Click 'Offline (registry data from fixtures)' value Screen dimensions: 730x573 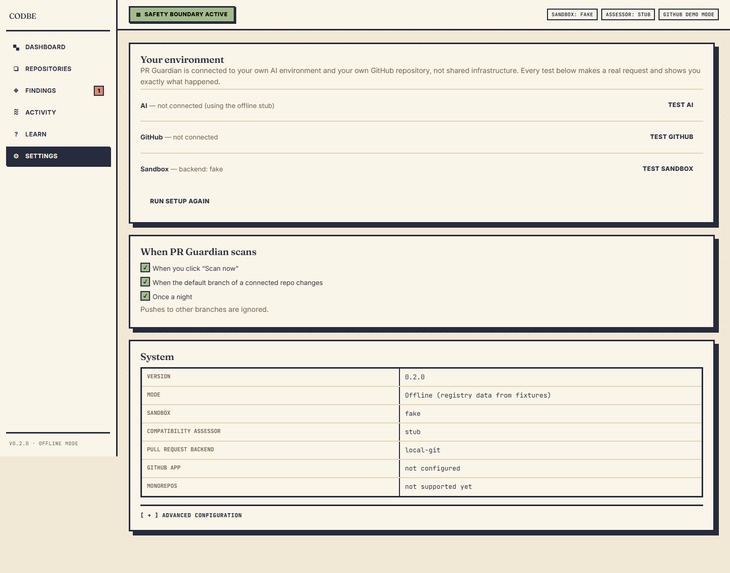pos(478,395)
